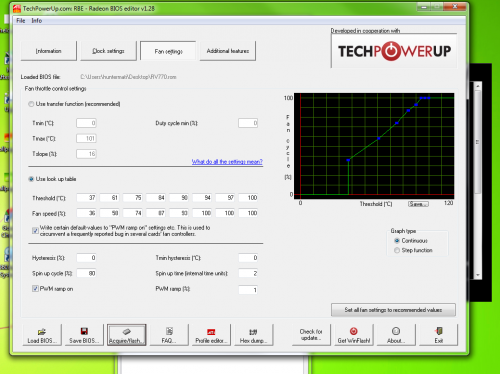This screenshot has width=500, height=374.
Task: Toggle write default-values to PWM ramp checkbox
Action: 35,231
